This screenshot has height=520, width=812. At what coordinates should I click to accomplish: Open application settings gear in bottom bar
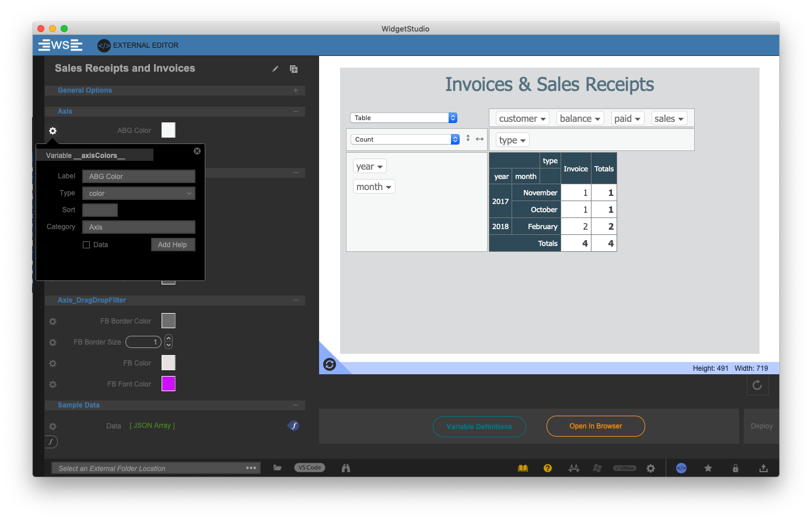tap(651, 468)
